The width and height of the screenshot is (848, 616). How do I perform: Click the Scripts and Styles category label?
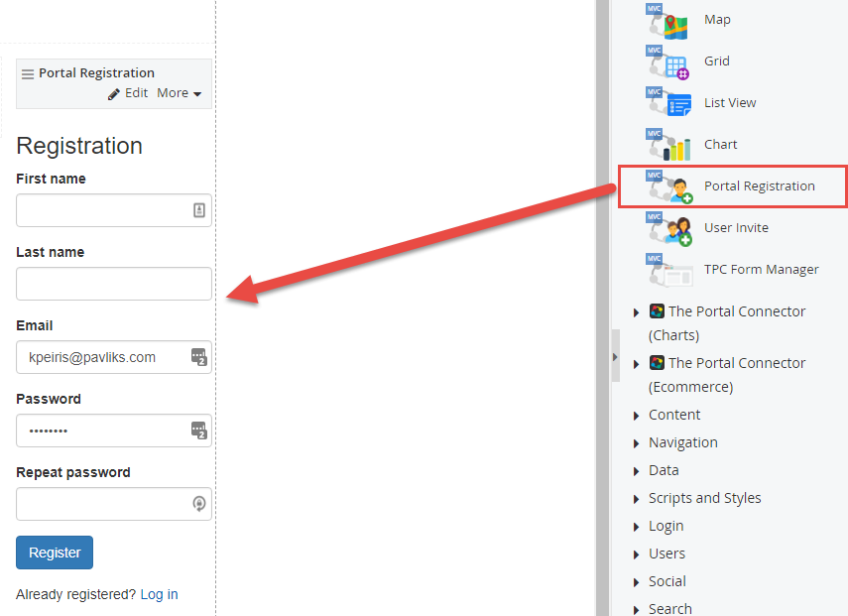click(705, 498)
